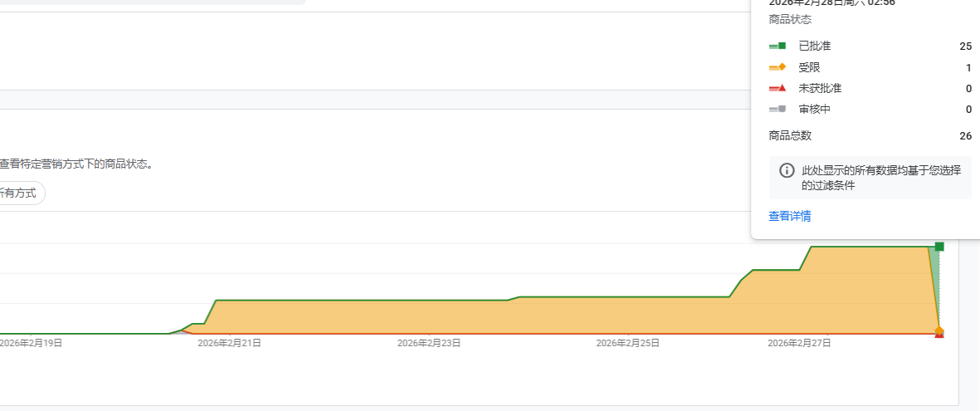The width and height of the screenshot is (980, 411).
Task: Click the orange 受限 legend icon
Action: tap(777, 67)
